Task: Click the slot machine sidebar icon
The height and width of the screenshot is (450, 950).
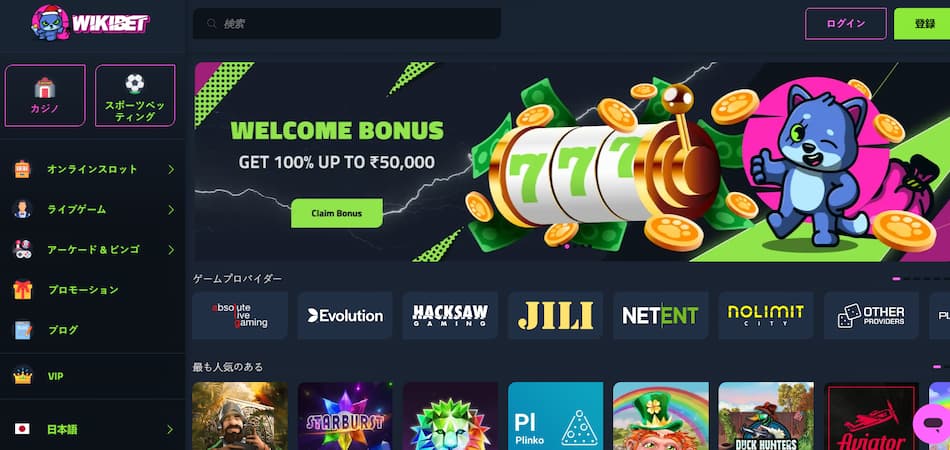Action: 22,169
